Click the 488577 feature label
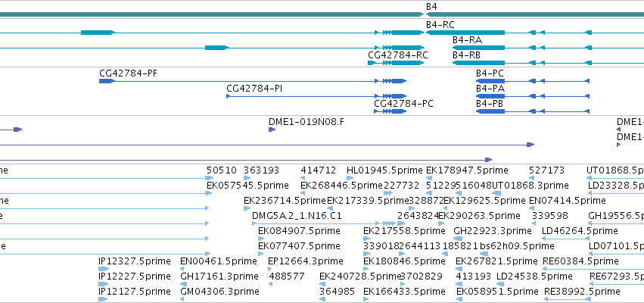The height and width of the screenshot is (303, 644). (x=287, y=276)
